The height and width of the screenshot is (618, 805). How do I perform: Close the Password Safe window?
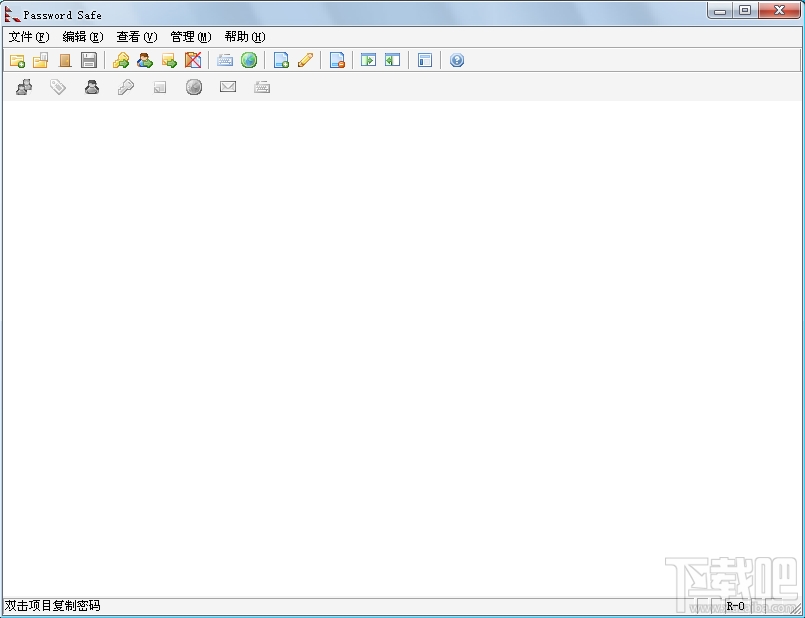coord(779,11)
